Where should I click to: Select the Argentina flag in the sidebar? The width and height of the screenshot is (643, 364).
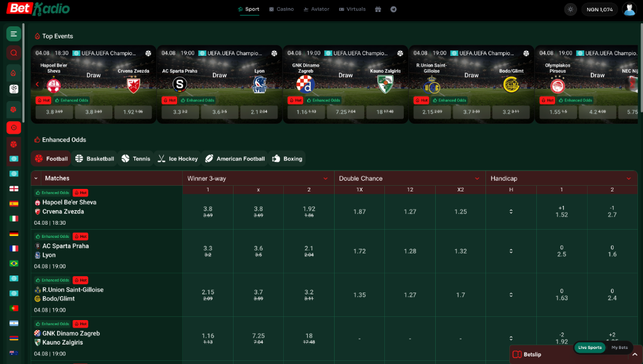[14, 323]
